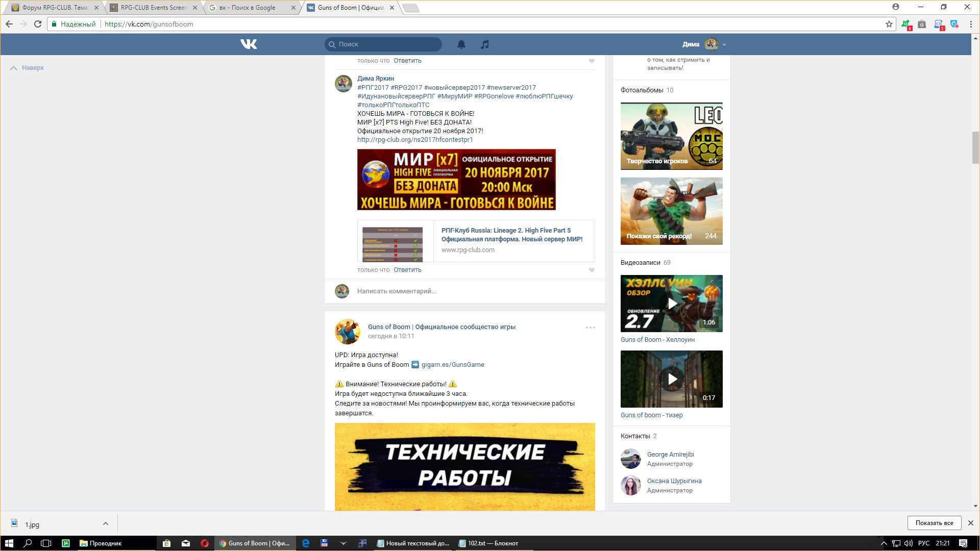Expand the 1.jpg download options chevron
Image resolution: width=980 pixels, height=551 pixels.
tap(105, 523)
